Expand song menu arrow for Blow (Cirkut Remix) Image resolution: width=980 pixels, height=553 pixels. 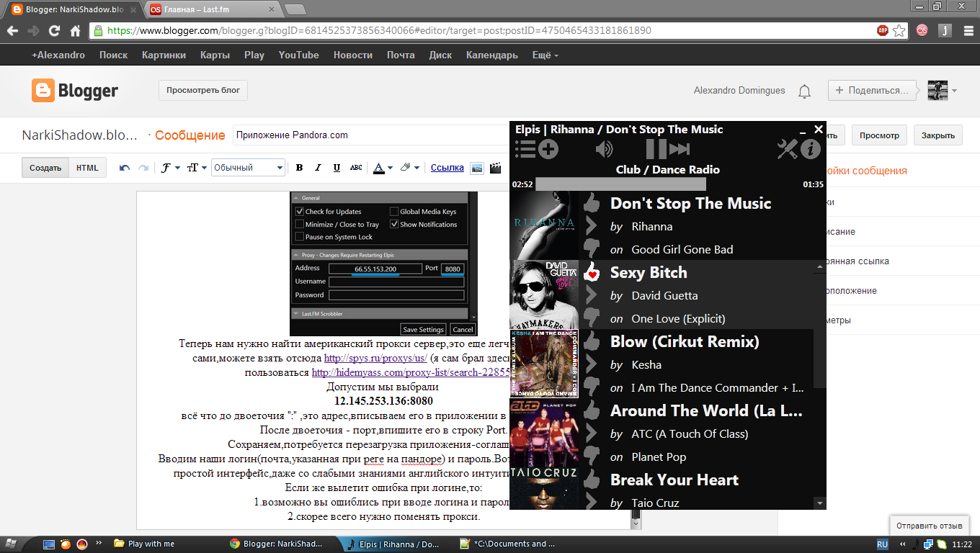click(x=592, y=364)
